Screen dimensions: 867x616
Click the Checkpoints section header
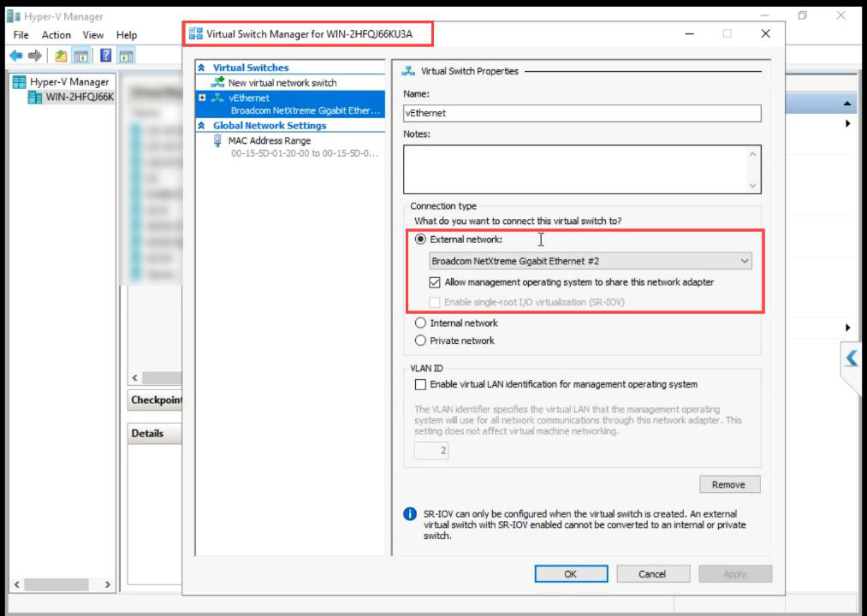pyautogui.click(x=156, y=400)
